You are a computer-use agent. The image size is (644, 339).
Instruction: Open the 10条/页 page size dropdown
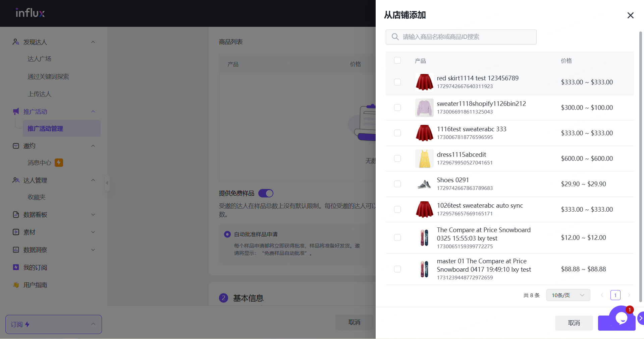[568, 295]
